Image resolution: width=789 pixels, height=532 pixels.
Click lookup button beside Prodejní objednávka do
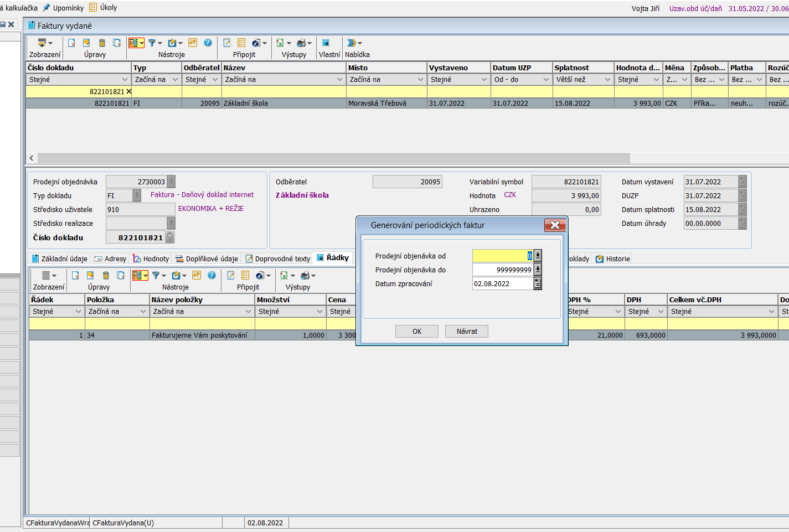(537, 270)
